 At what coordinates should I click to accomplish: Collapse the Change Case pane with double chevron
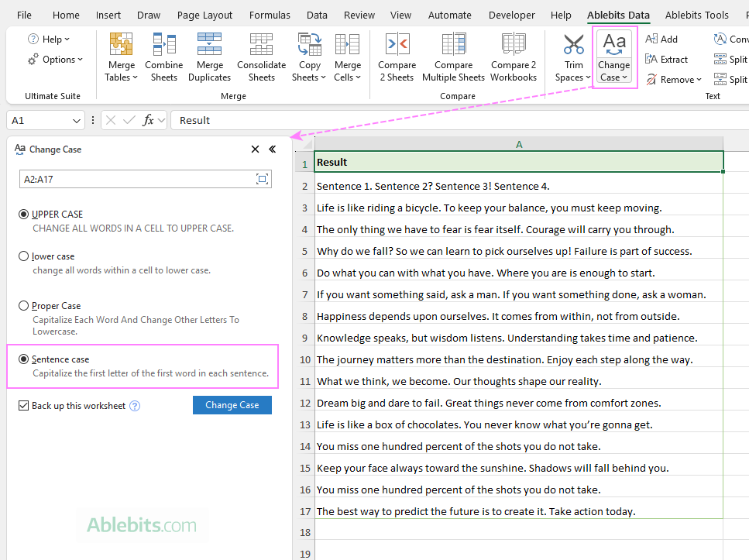pos(273,149)
